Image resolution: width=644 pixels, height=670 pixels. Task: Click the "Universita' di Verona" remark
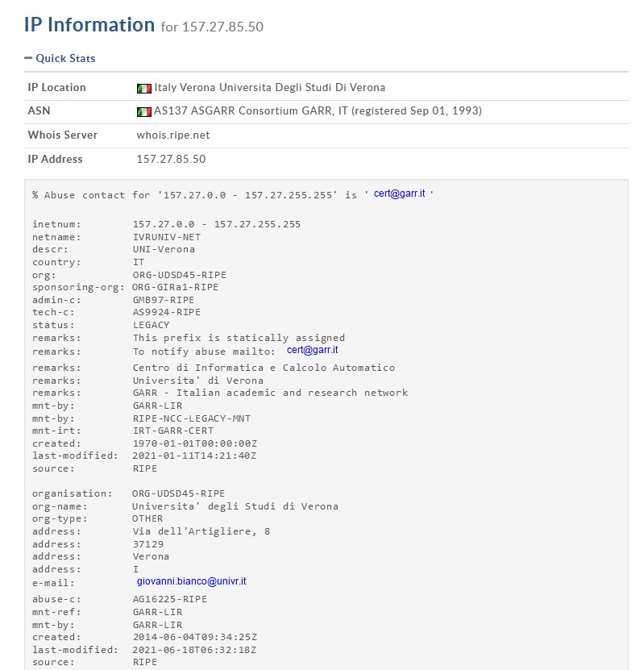click(x=198, y=381)
